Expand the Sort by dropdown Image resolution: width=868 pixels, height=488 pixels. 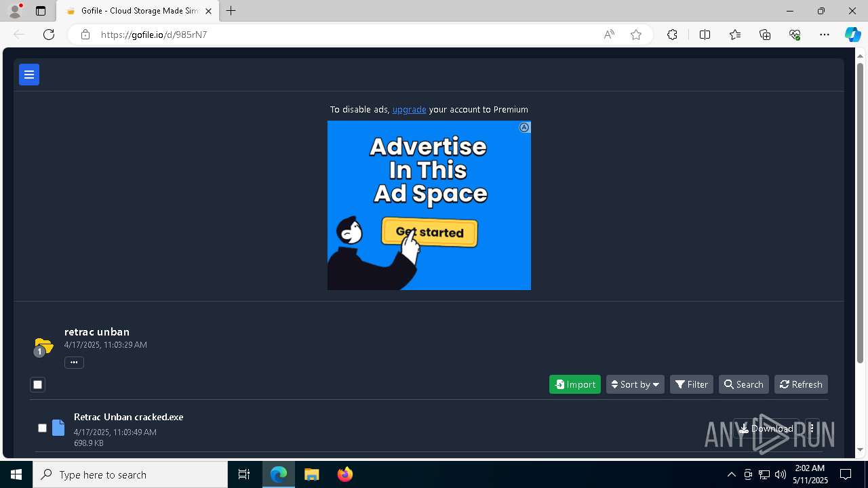[x=635, y=384]
